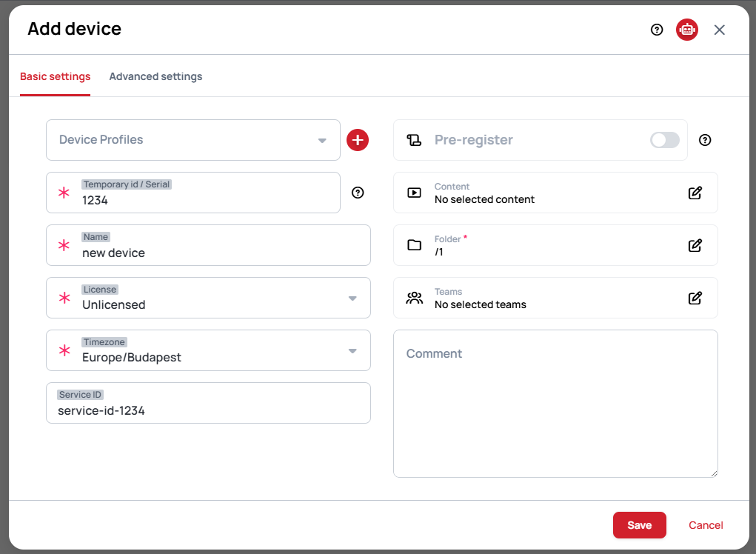Click into the Comment text area
The image size is (756, 554).
555,404
